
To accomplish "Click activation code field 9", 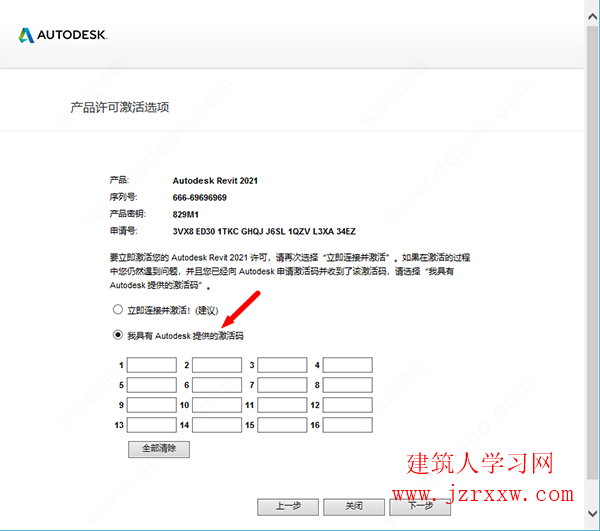I will [x=152, y=405].
